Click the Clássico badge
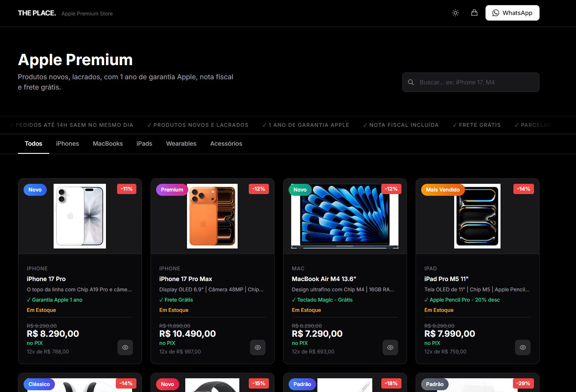Image resolution: width=576 pixels, height=392 pixels. pos(39,384)
